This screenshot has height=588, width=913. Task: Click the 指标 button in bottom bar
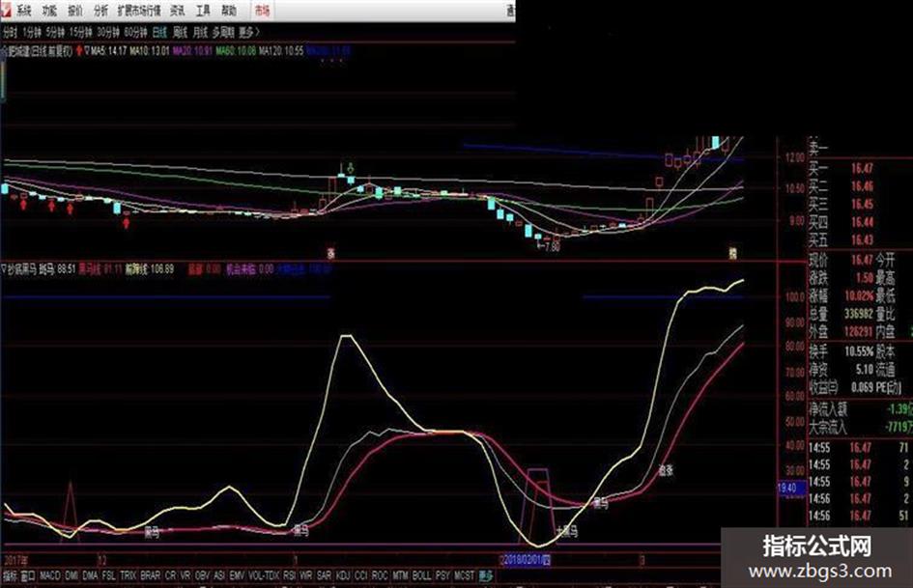10,575
